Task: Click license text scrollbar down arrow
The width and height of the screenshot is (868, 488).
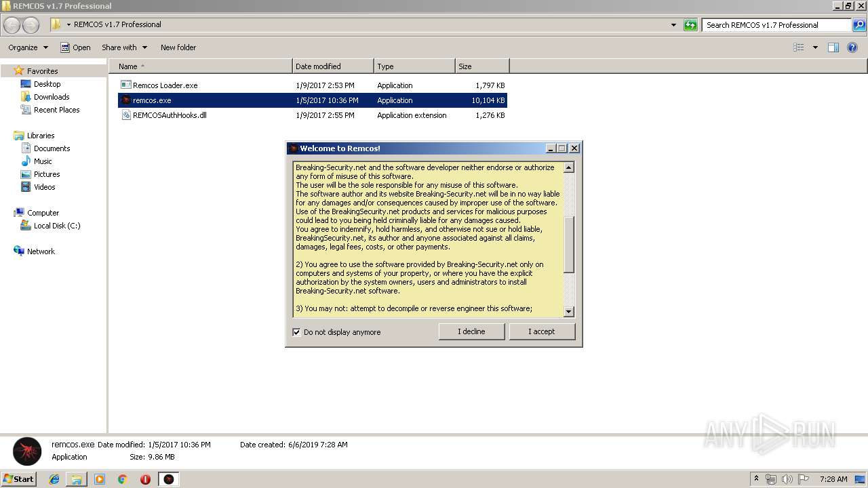Action: (569, 312)
